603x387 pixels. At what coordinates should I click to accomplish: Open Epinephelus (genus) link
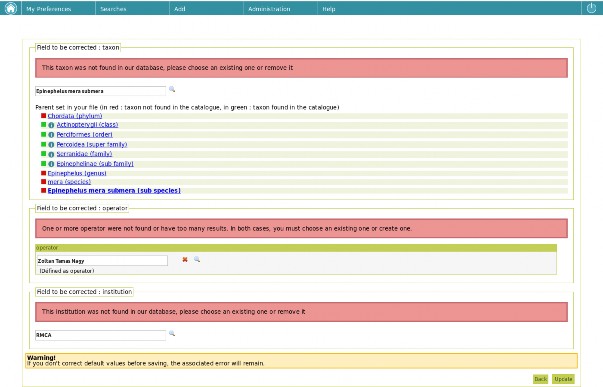click(77, 173)
